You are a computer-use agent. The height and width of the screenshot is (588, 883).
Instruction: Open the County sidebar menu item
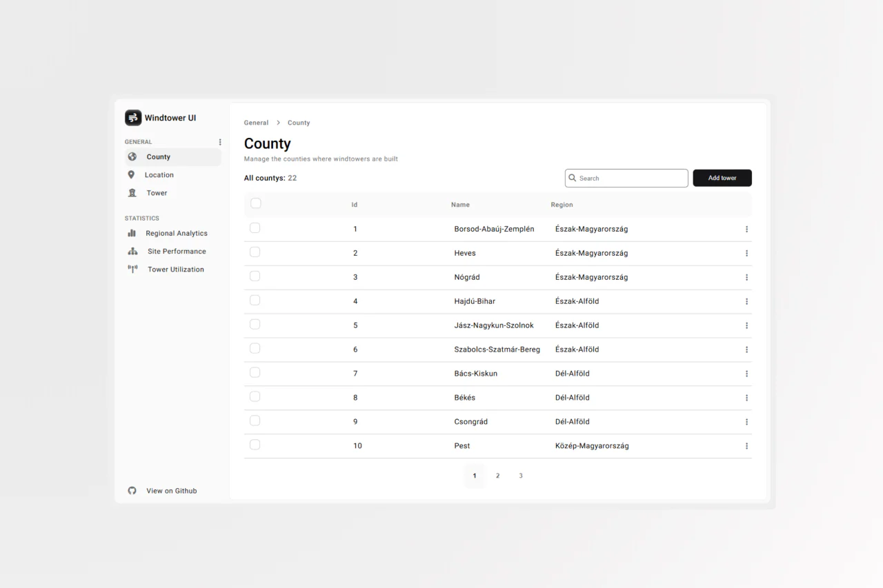click(x=173, y=157)
